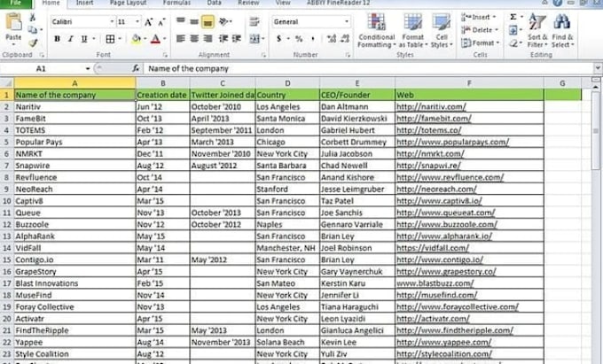603x364 pixels.
Task: Apply Percent Style format
Action: pos(299,39)
